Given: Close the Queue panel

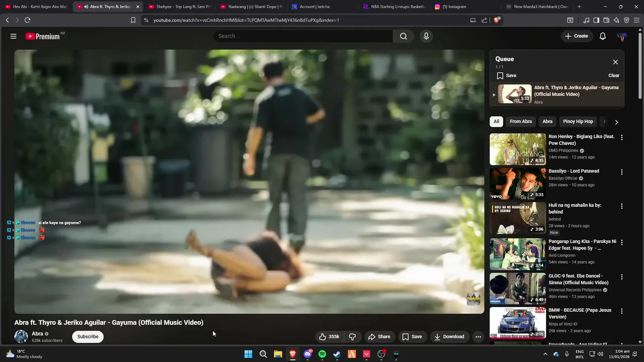Looking at the screenshot, I should tap(615, 62).
